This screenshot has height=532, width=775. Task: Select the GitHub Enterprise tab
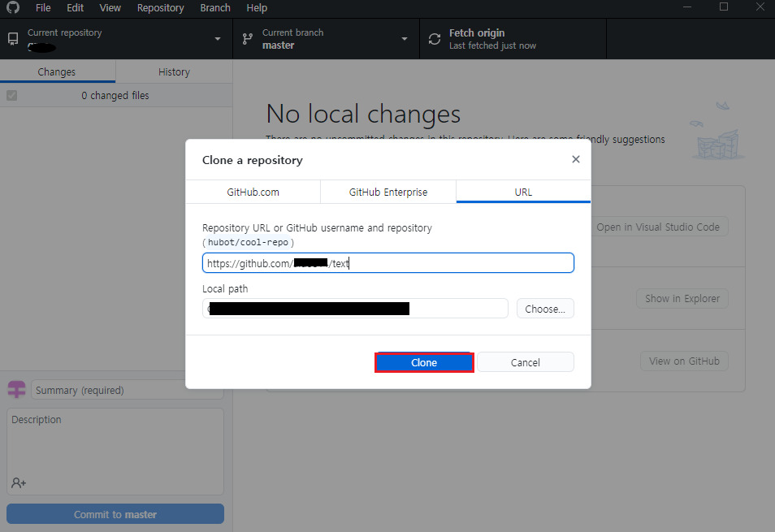(388, 192)
